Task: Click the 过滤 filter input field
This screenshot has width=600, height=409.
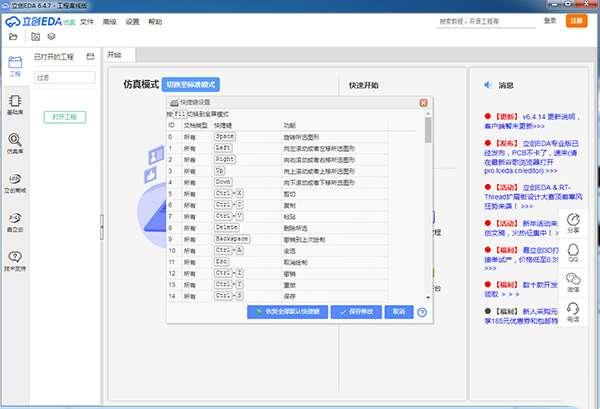Action: [x=64, y=77]
